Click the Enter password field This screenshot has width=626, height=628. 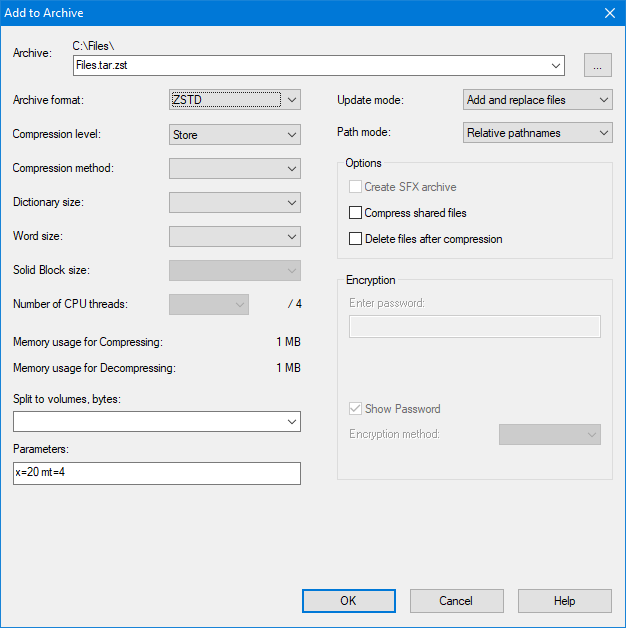(475, 326)
